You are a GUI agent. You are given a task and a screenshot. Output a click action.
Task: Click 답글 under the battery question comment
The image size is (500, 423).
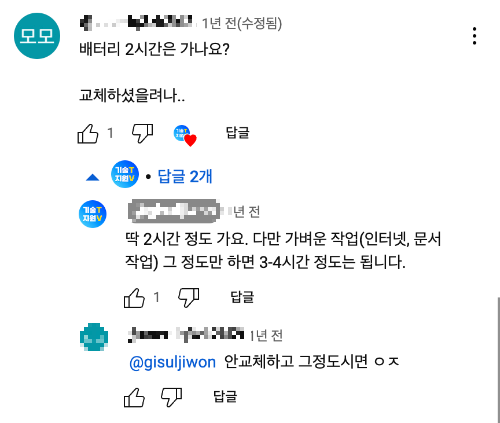tap(238, 133)
